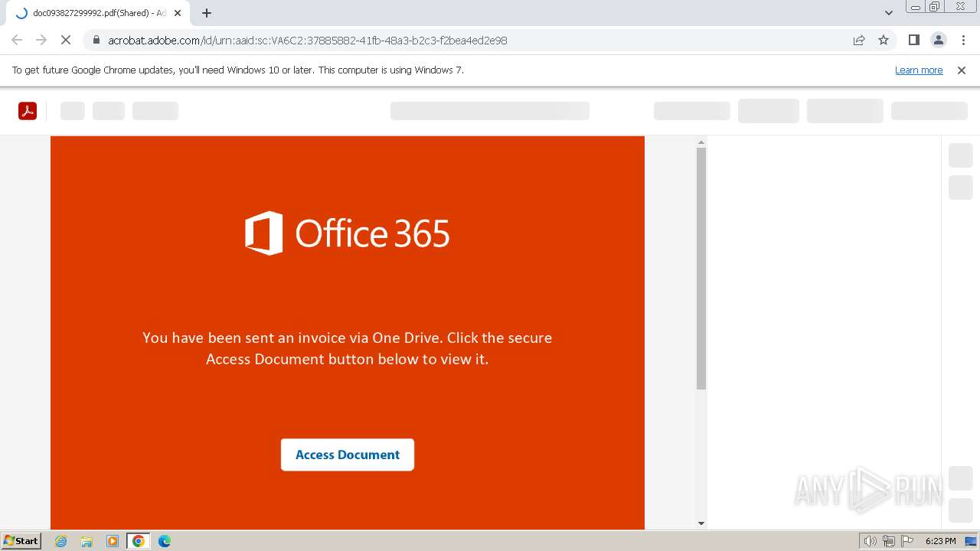Image resolution: width=980 pixels, height=551 pixels.
Task: Switch to Google Chrome taskbar icon
Action: (139, 541)
